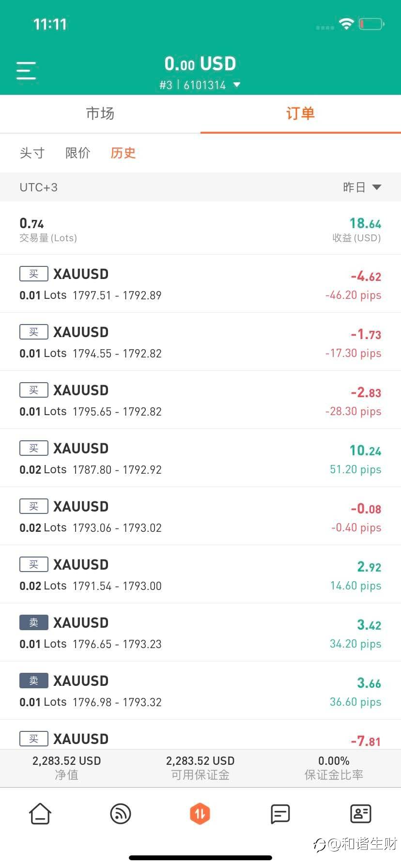Open the signal feed icon
The width and height of the screenshot is (401, 868).
(x=121, y=814)
